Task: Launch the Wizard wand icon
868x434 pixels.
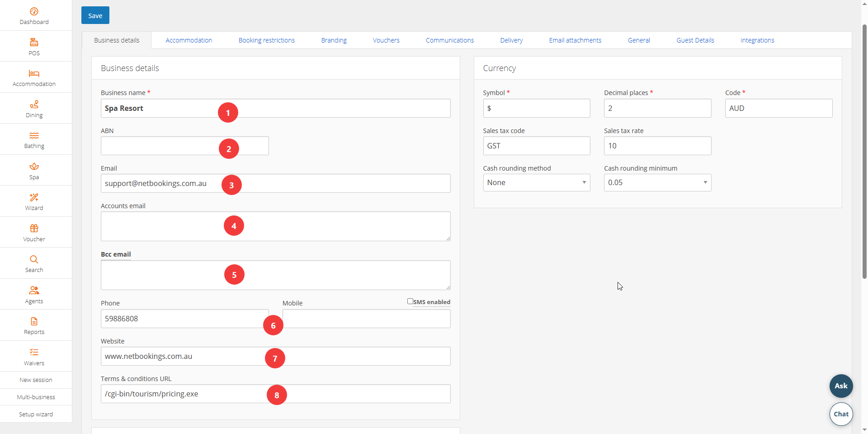Action: tap(34, 197)
